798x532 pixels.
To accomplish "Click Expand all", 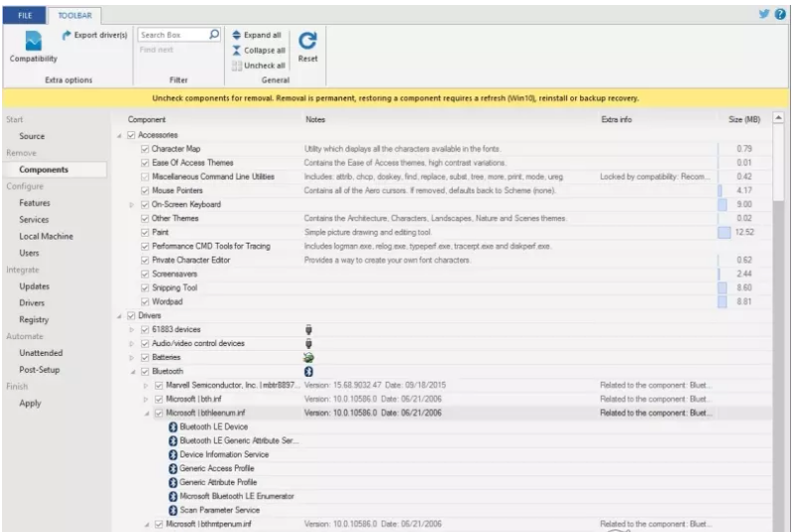I will (262, 35).
